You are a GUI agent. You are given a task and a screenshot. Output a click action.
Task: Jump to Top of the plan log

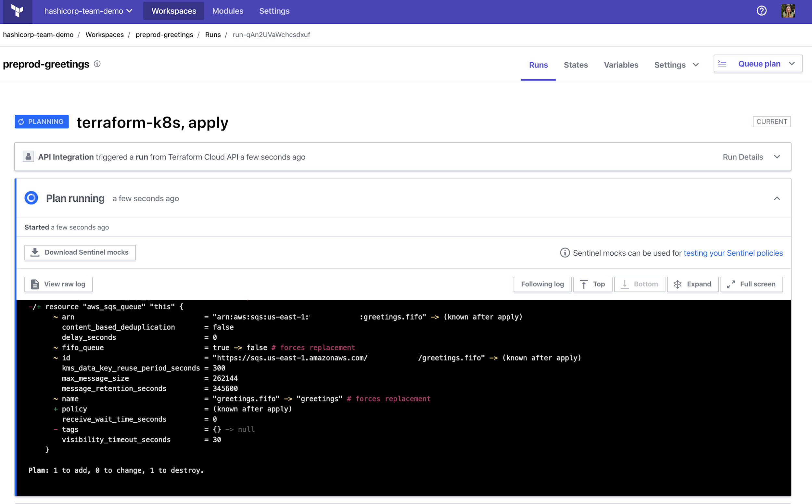593,284
